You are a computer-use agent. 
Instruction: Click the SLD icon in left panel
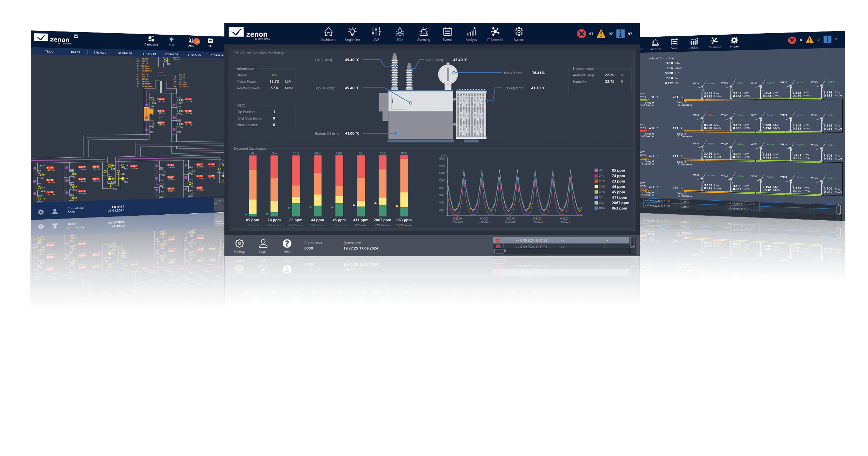[171, 40]
